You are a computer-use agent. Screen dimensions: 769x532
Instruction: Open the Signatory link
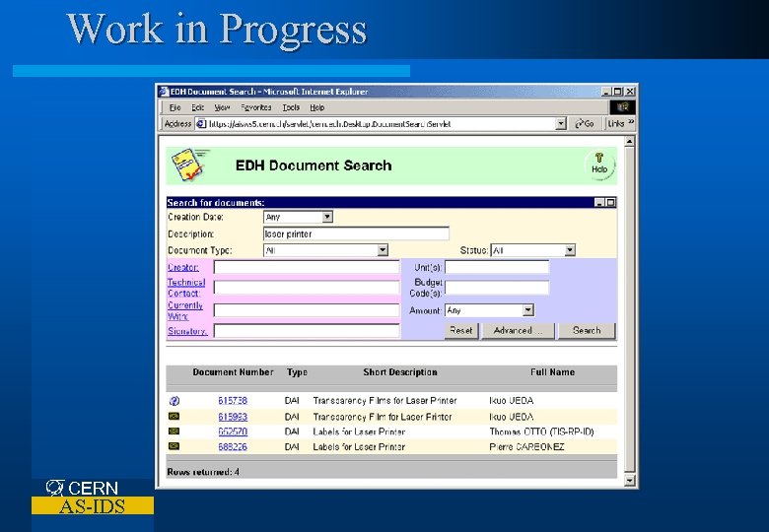(188, 331)
